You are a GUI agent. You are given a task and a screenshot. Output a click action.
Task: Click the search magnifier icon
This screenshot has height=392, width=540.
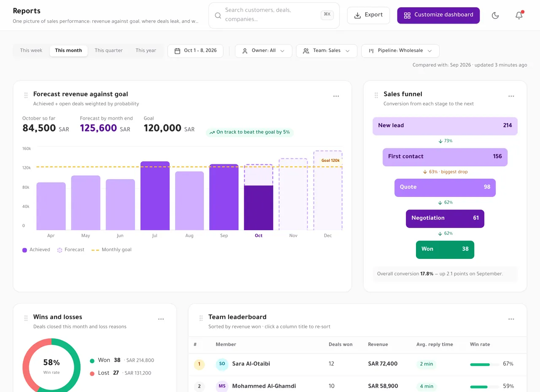pos(218,16)
